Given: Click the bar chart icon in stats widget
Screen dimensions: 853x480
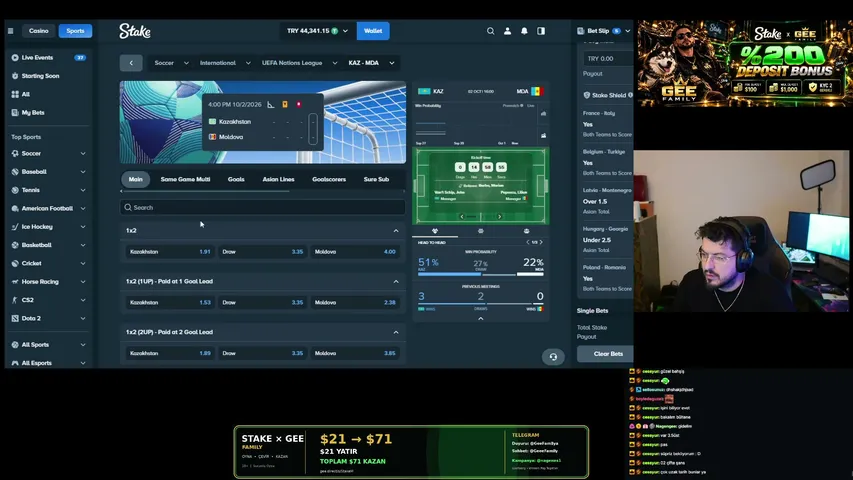Looking at the screenshot, I should pos(543,114).
